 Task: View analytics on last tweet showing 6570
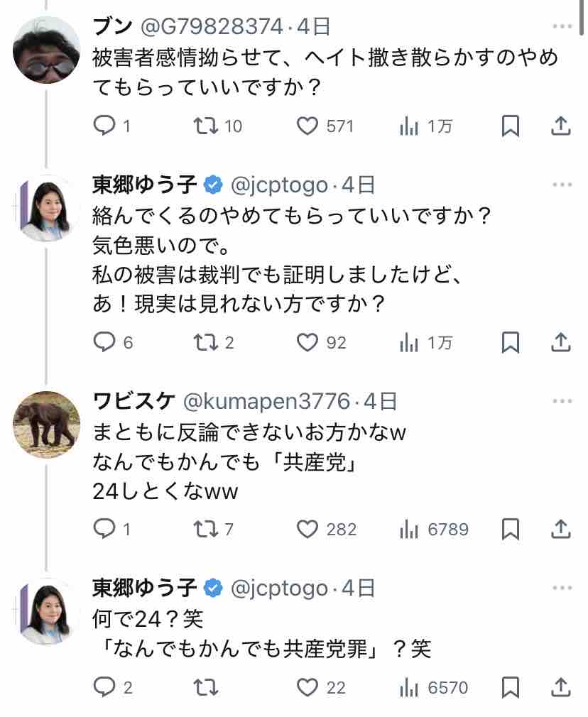coord(409,687)
